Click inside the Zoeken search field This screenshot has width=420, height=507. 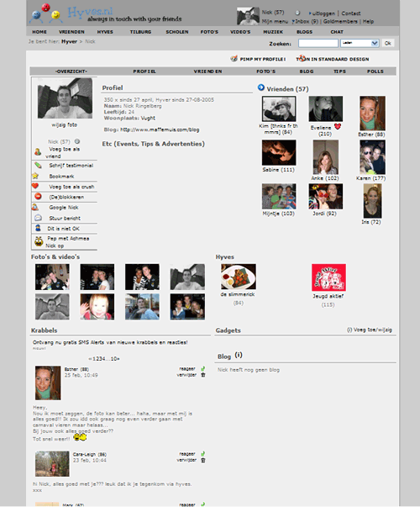pos(318,43)
